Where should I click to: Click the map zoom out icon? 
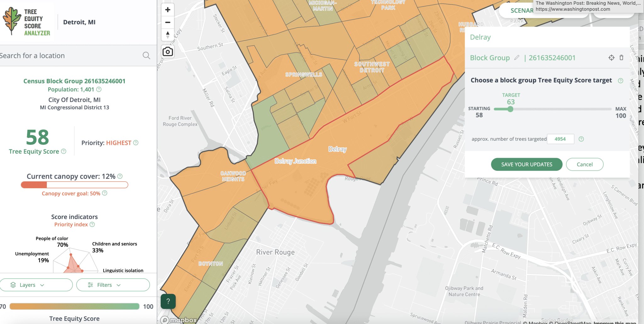(168, 22)
